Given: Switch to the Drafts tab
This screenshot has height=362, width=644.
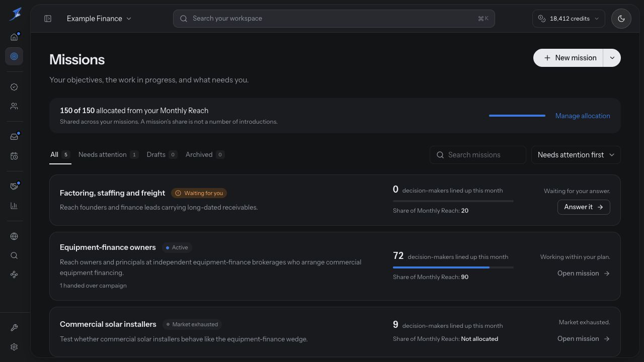Looking at the screenshot, I should coord(162,155).
